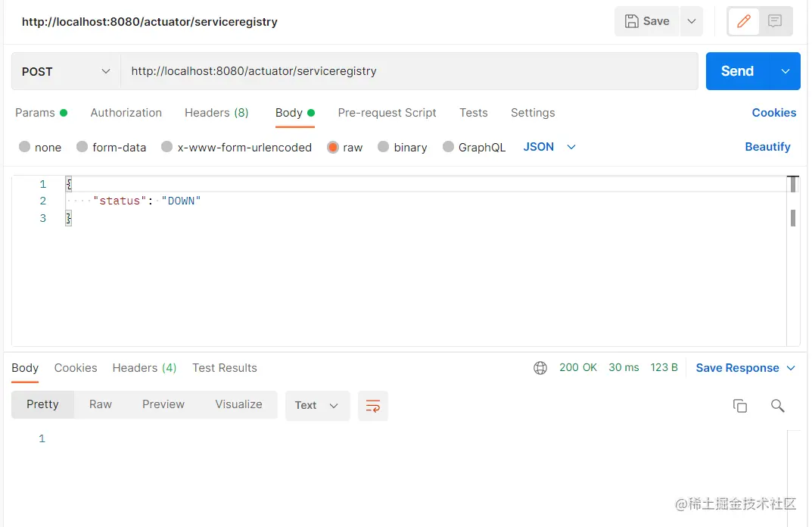The height and width of the screenshot is (527, 812).
Task: Switch to the Preview view
Action: pyautogui.click(x=163, y=404)
